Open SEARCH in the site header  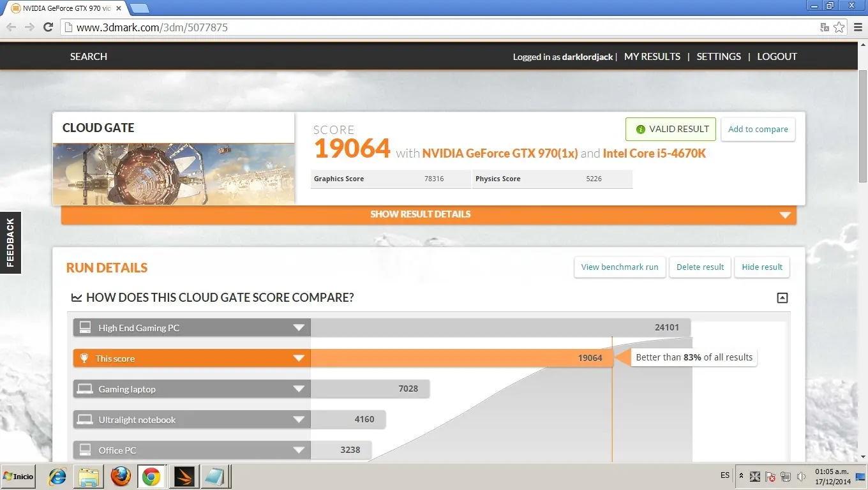[x=89, y=56]
